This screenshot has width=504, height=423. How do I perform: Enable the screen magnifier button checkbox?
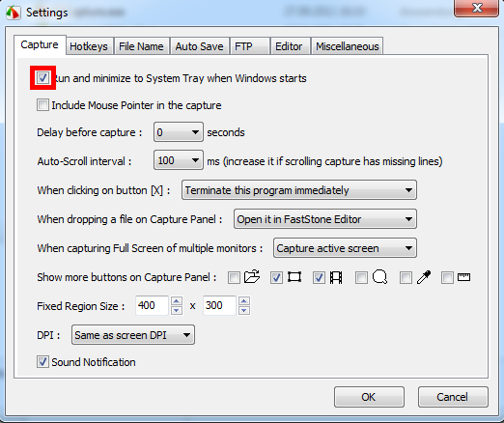pos(361,277)
